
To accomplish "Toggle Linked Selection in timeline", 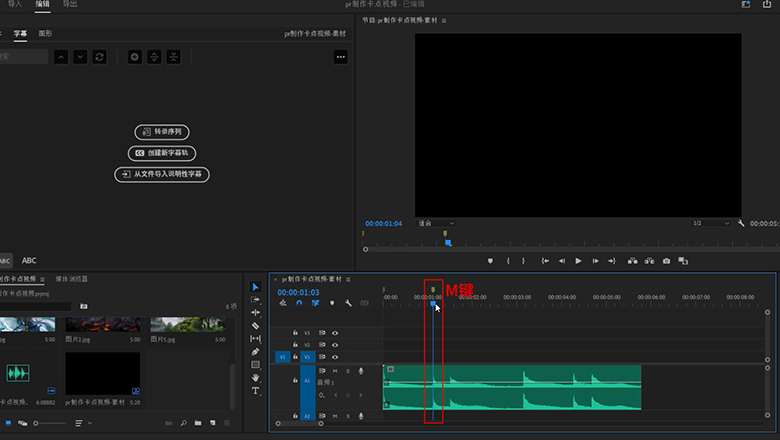I will tap(315, 303).
